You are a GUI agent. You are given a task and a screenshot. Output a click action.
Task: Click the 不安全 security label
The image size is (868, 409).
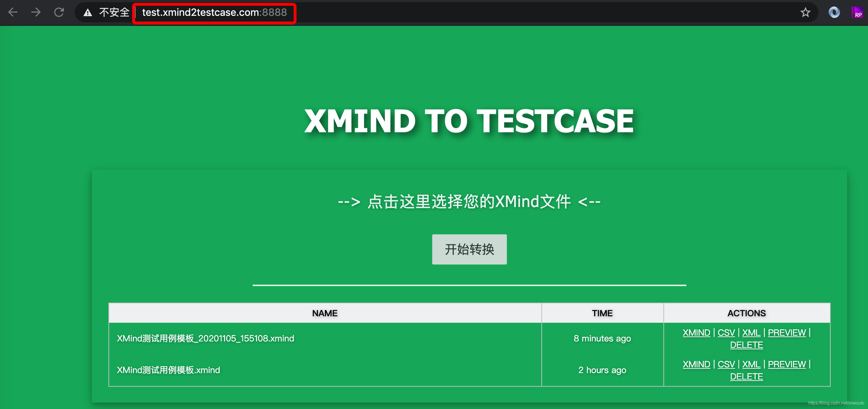click(114, 13)
